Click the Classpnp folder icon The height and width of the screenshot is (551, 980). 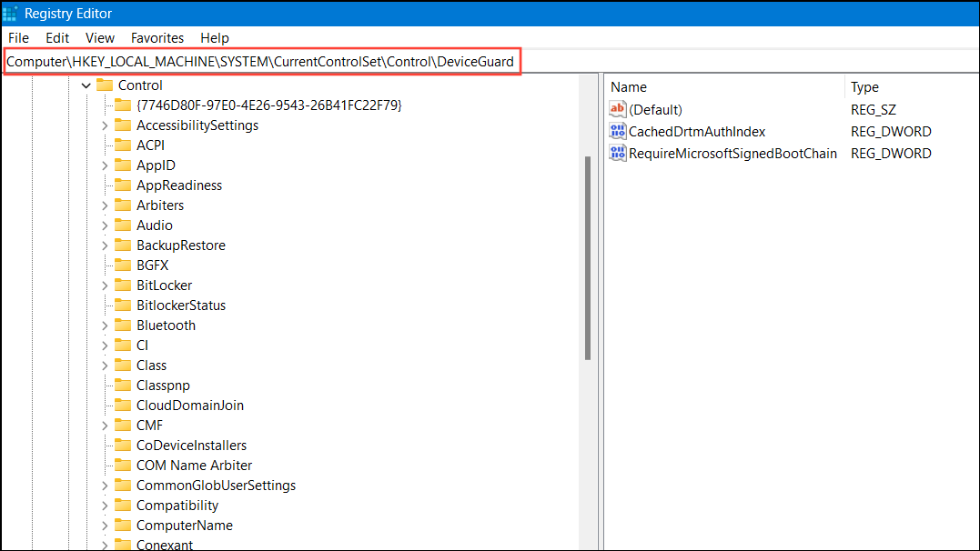point(123,385)
